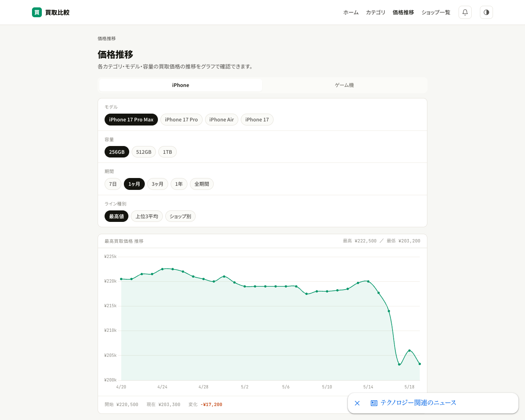Click the 価格推移 breadcrumb text

(x=107, y=39)
